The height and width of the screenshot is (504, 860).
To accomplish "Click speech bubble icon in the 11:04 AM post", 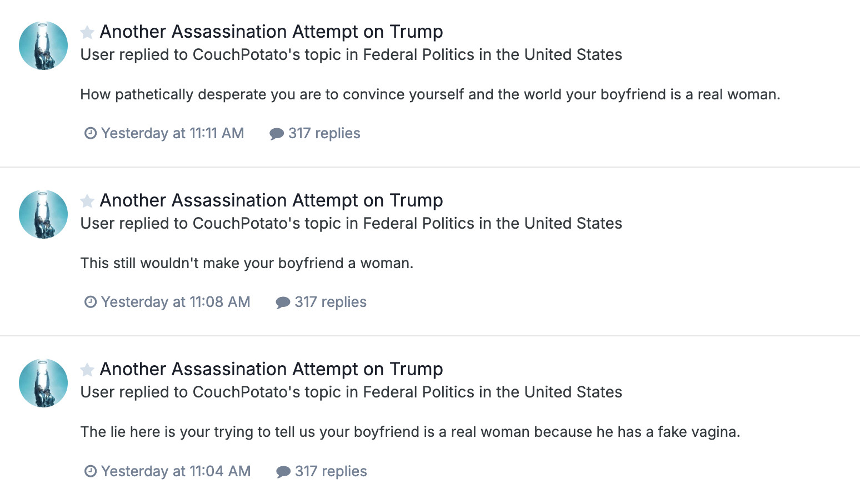I will tap(283, 472).
